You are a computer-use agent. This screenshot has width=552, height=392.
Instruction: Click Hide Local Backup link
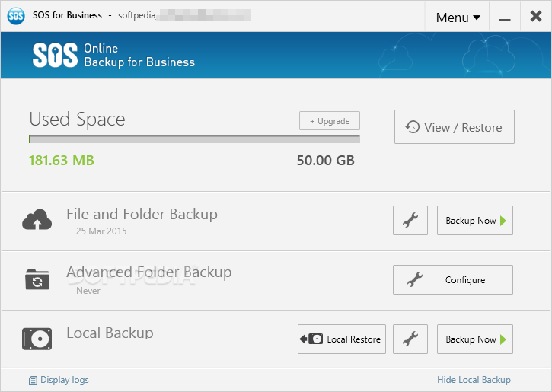click(474, 380)
